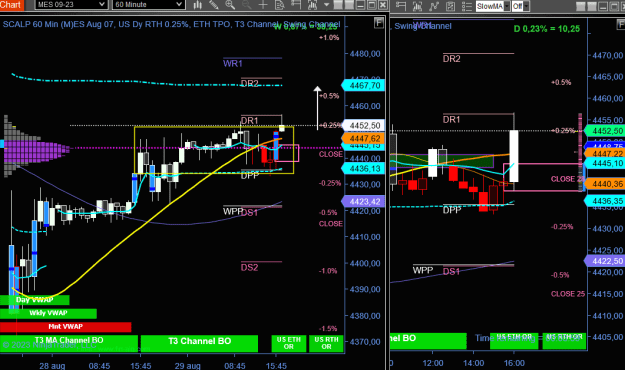625x370 pixels.
Task: Click orange 4440,36 marker on right chart
Action: (x=605, y=184)
